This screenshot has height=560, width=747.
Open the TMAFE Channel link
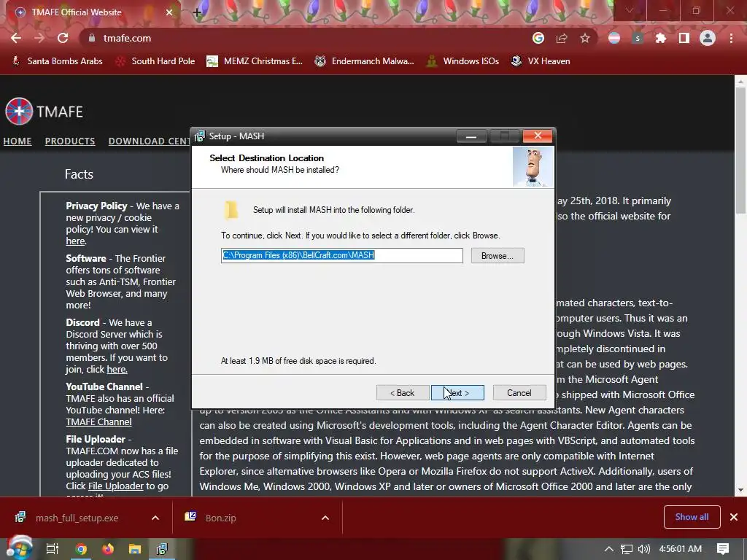98,422
